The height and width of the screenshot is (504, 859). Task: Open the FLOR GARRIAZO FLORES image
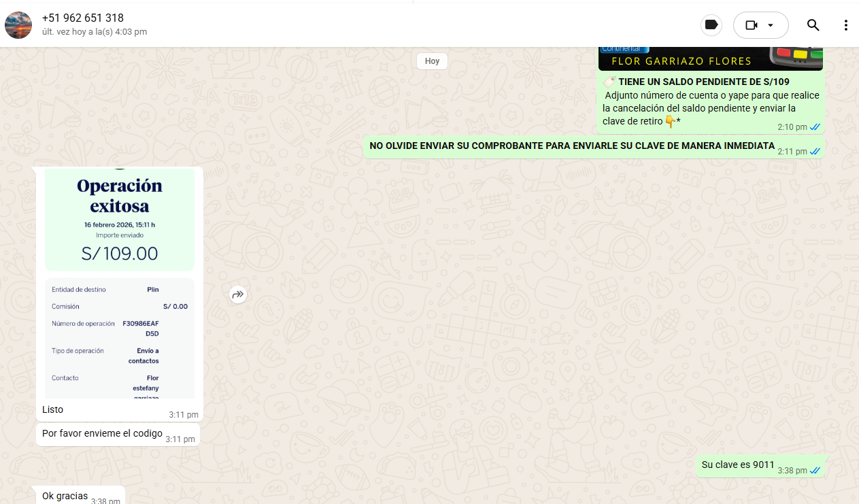click(x=710, y=59)
